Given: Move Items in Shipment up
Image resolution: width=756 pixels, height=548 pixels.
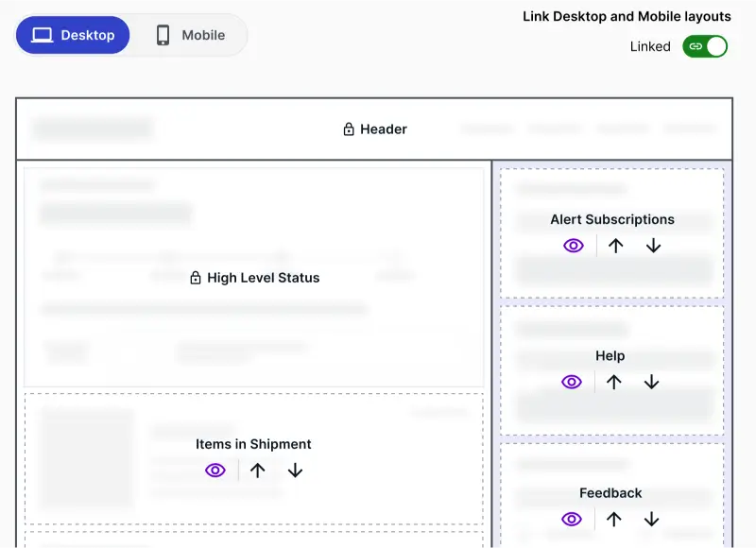Looking at the screenshot, I should pos(257,470).
